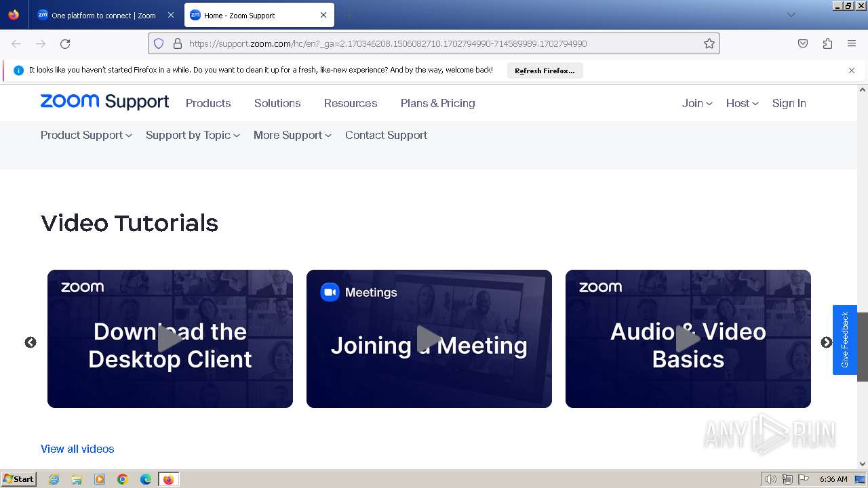Click the Sign In link
The image size is (868, 488).
click(789, 103)
